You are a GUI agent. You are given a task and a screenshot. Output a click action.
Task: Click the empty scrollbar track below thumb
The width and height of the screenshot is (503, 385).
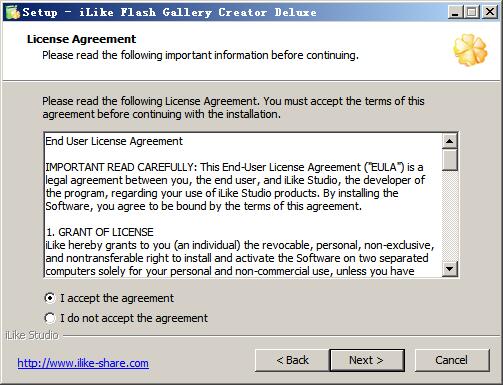click(x=450, y=216)
